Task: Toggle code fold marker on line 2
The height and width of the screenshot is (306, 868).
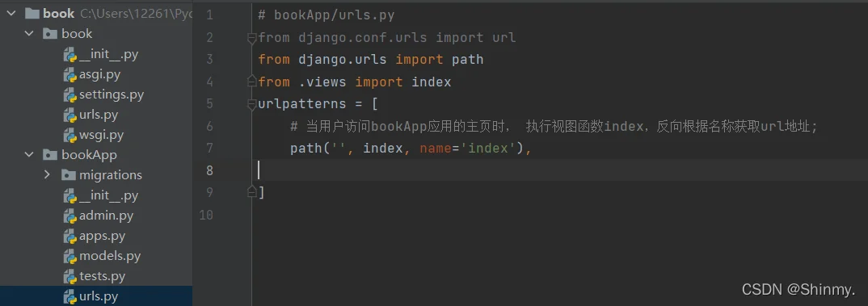Action: coord(252,38)
